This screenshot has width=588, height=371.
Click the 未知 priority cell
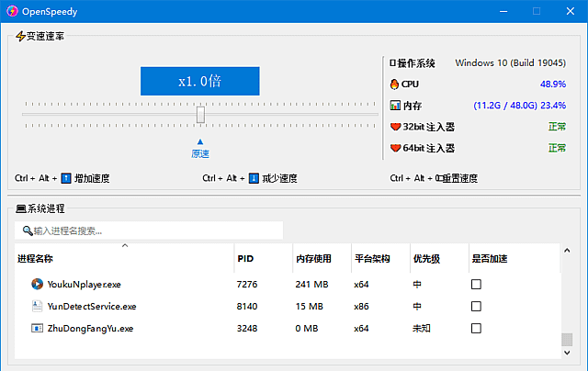pos(422,329)
